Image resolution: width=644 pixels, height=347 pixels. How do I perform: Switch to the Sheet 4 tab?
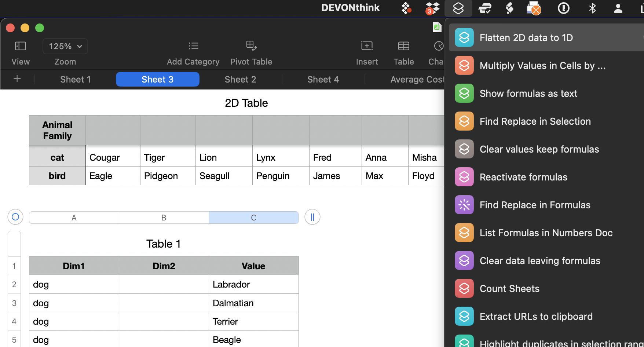click(323, 80)
